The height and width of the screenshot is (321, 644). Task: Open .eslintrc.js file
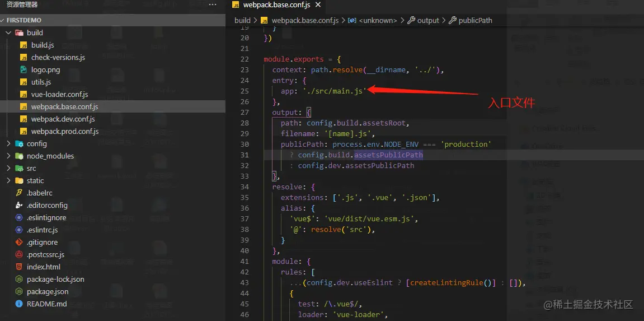43,230
